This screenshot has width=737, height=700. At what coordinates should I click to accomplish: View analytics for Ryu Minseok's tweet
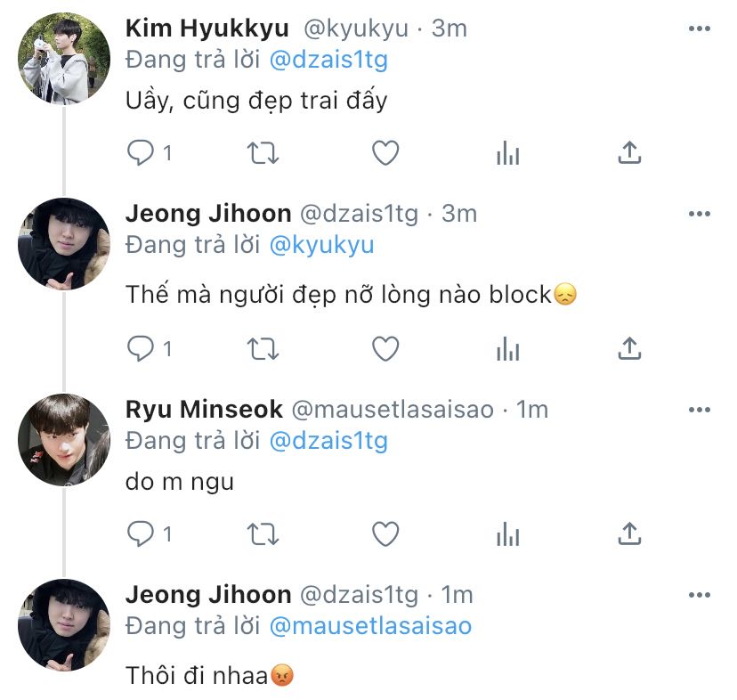(x=507, y=533)
